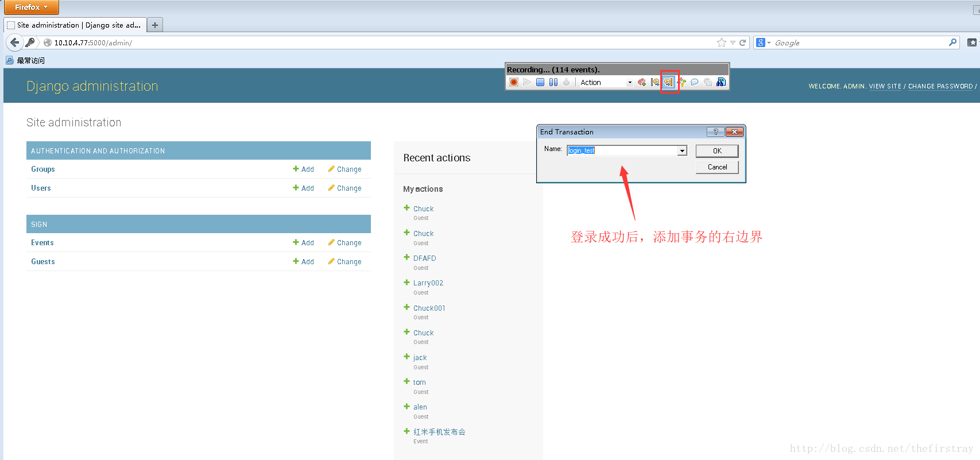The image size is (980, 460).
Task: Pause the recording
Action: [553, 82]
